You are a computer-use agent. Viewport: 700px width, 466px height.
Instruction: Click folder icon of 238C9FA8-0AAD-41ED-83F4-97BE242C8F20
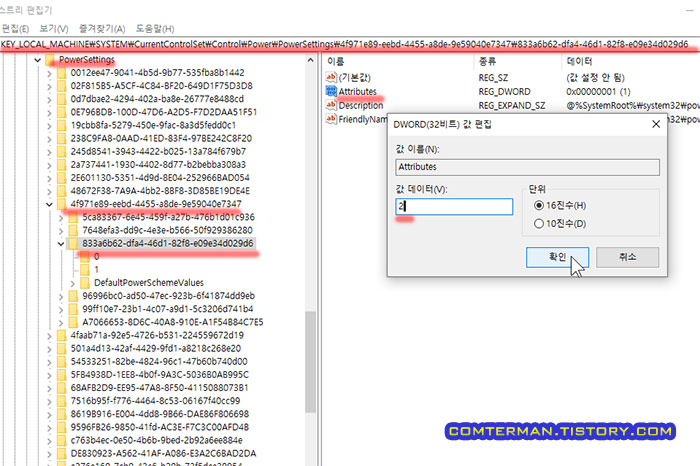tap(62, 138)
